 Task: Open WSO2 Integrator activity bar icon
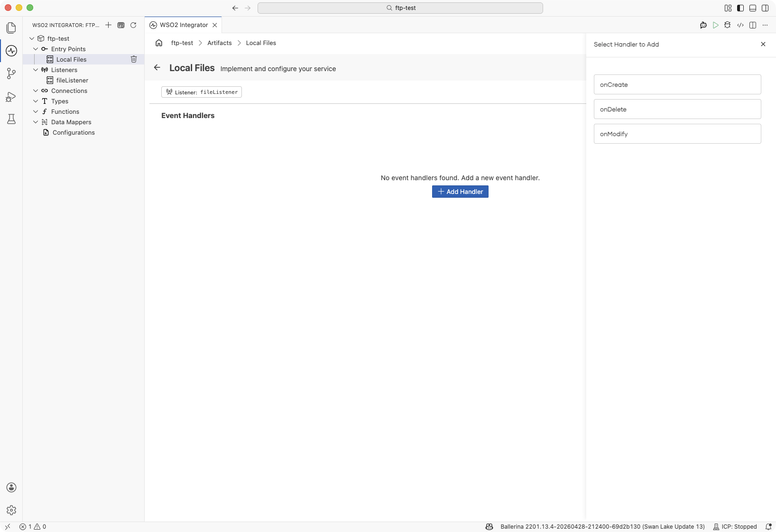coord(11,51)
